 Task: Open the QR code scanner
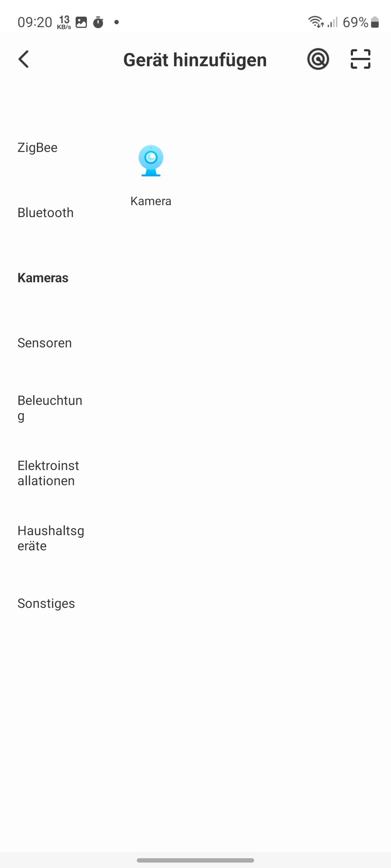coord(360,59)
